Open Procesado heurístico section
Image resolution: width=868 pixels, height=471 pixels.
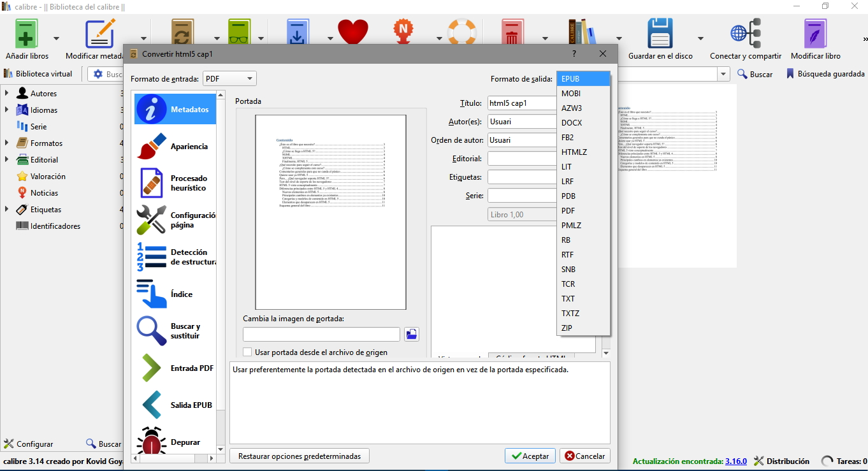tap(175, 184)
